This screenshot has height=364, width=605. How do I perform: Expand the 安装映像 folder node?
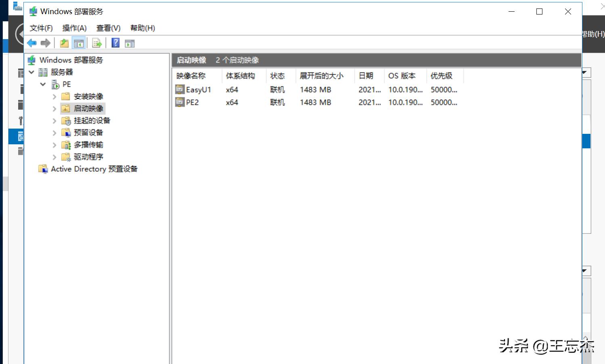pyautogui.click(x=54, y=97)
